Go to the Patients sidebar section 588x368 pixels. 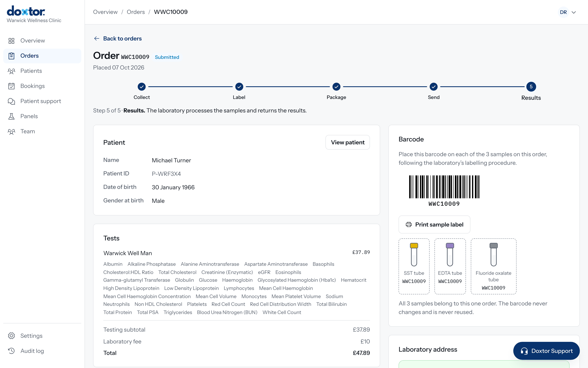tap(42, 71)
